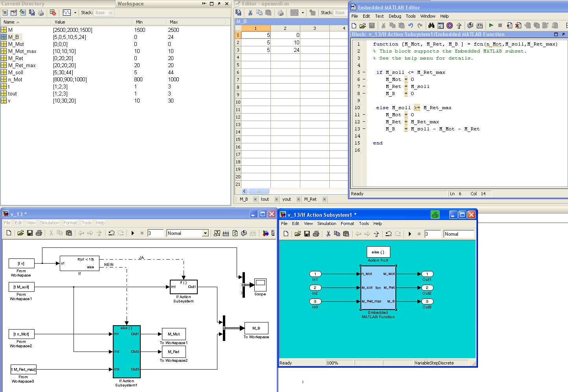Screen dimensions: 568x392
Task: Click the Simulation Target bullseye icon
Action: coord(450,26)
